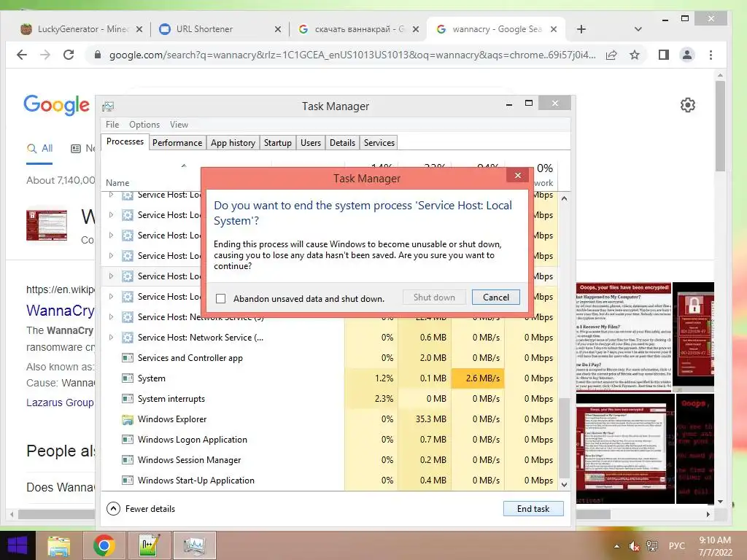
Task: Click the 35.3 MB memory value
Action: click(x=430, y=419)
